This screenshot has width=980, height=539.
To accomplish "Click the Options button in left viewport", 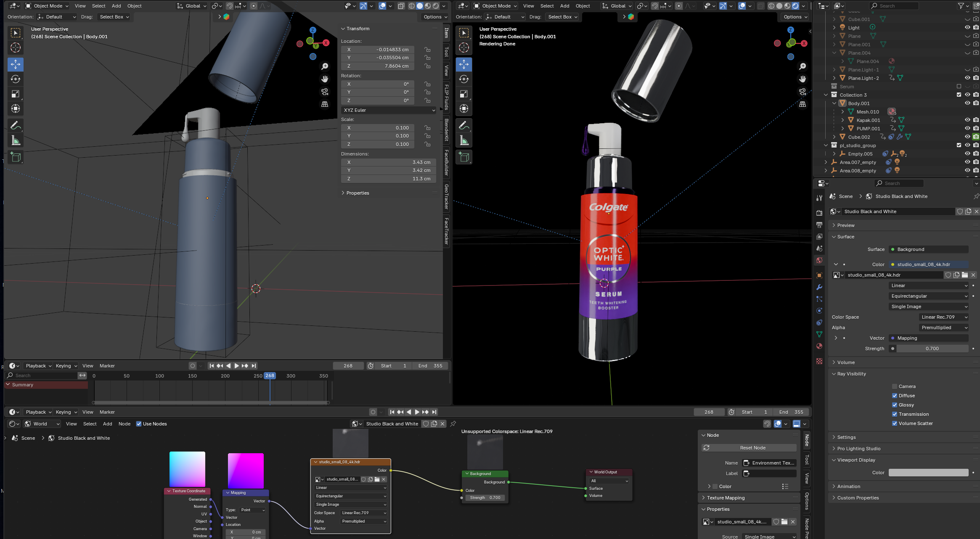I will (435, 17).
